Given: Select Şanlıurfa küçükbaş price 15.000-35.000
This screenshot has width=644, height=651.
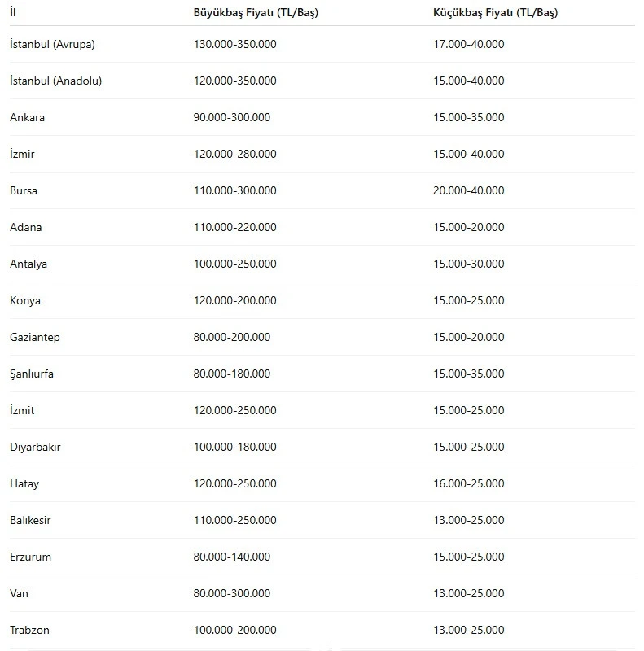Looking at the screenshot, I should pyautogui.click(x=469, y=374).
